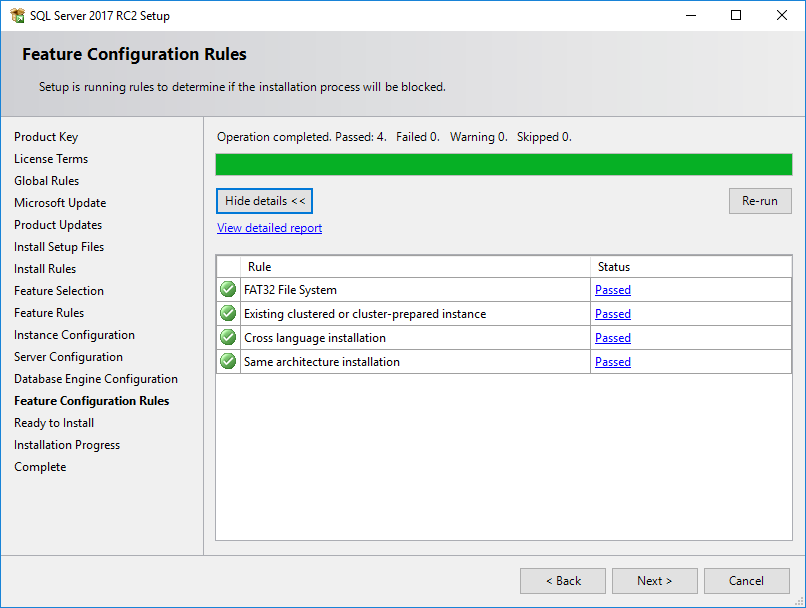Viewport: 806px width, 608px height.
Task: Select Feature Rules step
Action: pos(49,313)
